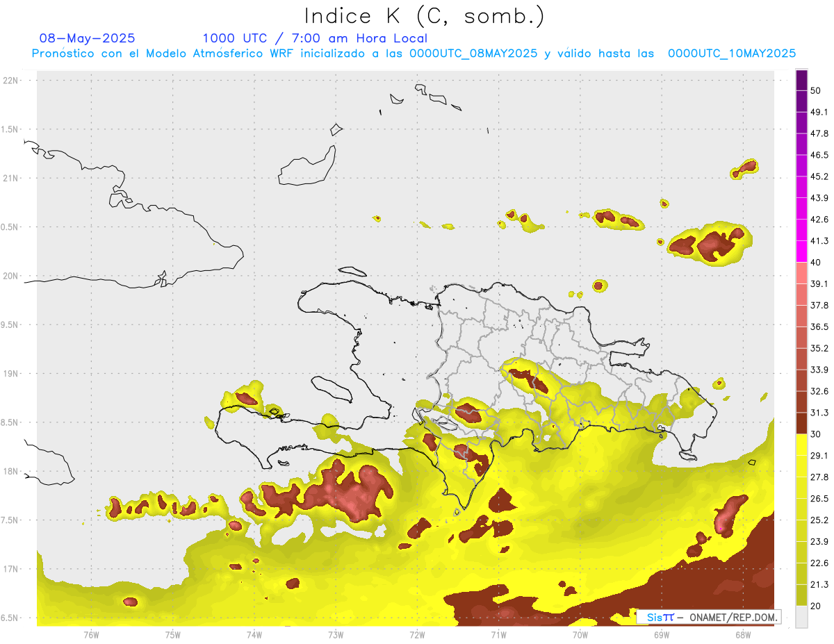Click the "20N" latitude label
Image resolution: width=834 pixels, height=644 pixels.
coord(12,276)
